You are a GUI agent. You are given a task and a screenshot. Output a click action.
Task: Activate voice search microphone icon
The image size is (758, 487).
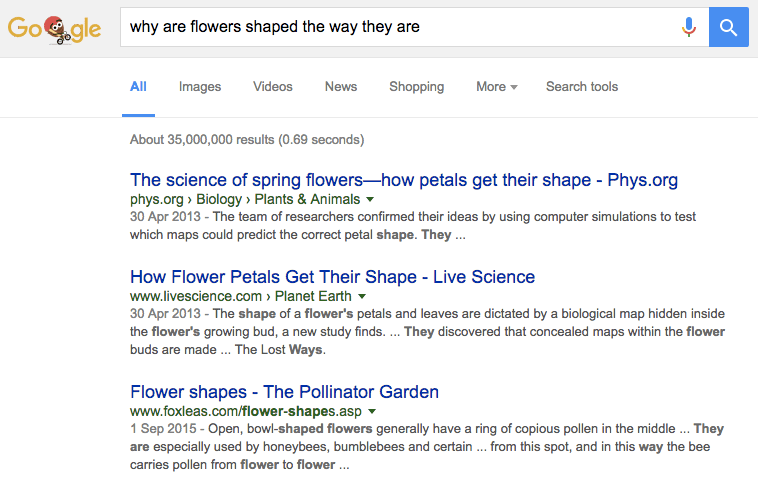point(689,27)
